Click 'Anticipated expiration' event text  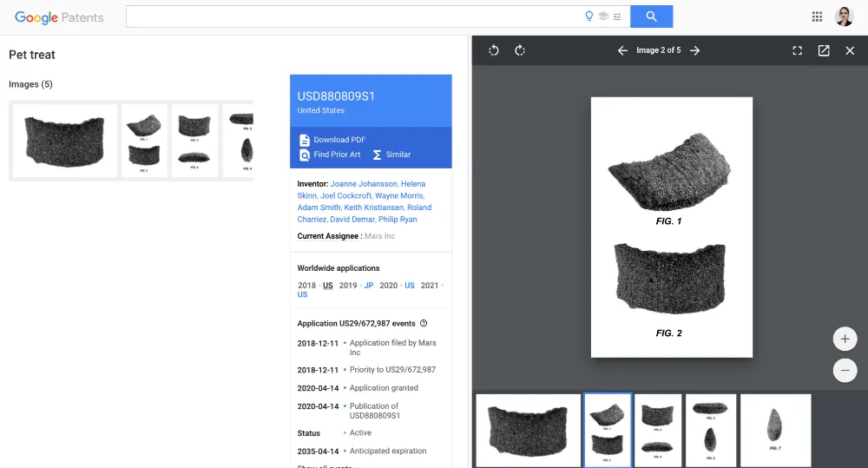click(388, 451)
